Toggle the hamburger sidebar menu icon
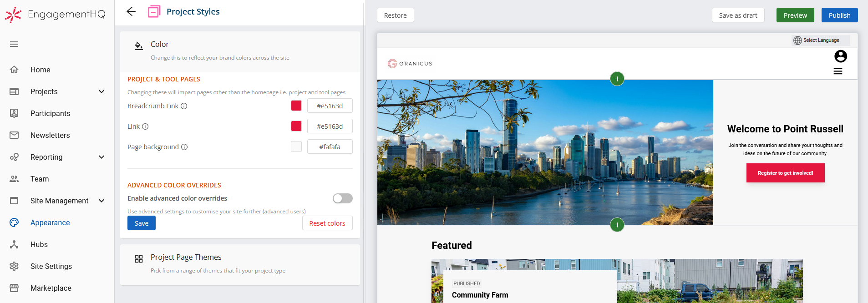Viewport: 868px width, 303px height. point(14,44)
